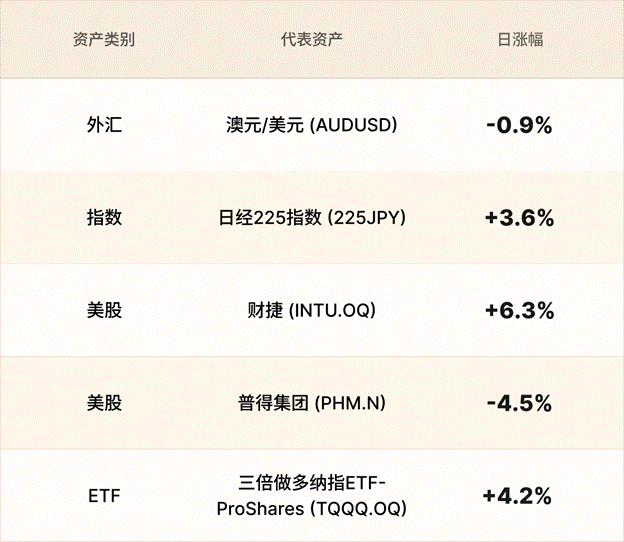
Task: Click the AUDUSD ticker code
Action: [354, 125]
